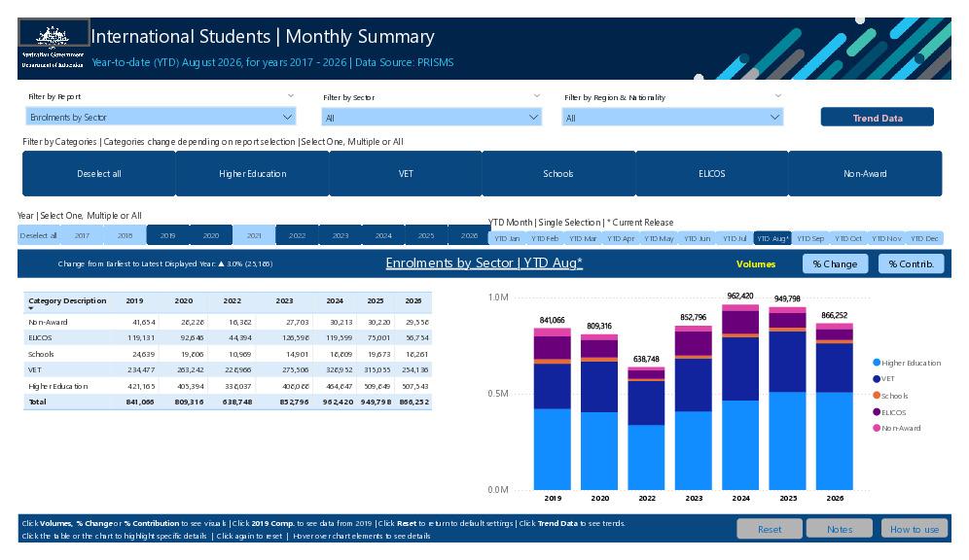969x560 pixels.
Task: Click the 2024 stacked bar in chart
Action: coord(740,397)
